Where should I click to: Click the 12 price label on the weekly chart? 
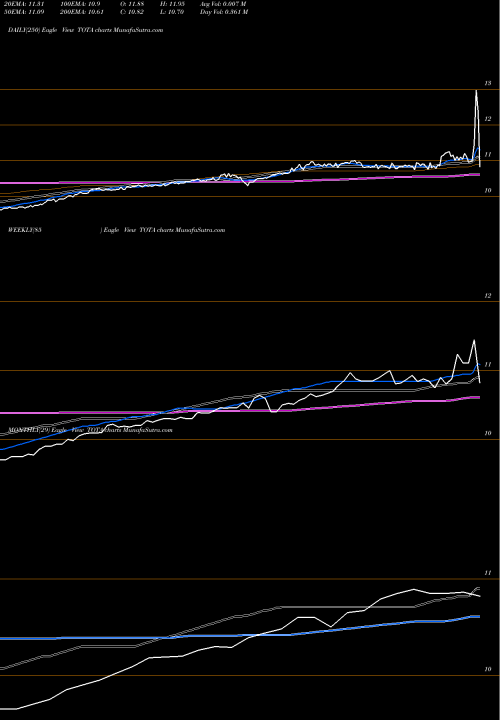(x=488, y=296)
